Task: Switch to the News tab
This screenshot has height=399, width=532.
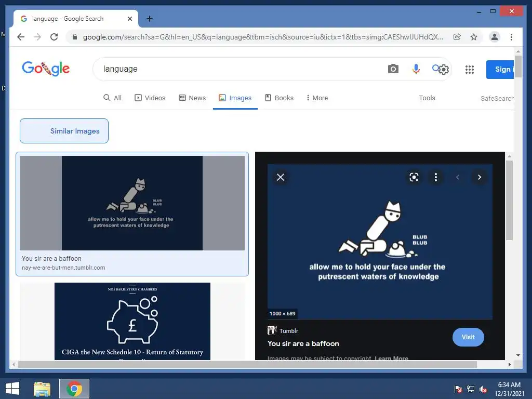Action: [x=192, y=98]
